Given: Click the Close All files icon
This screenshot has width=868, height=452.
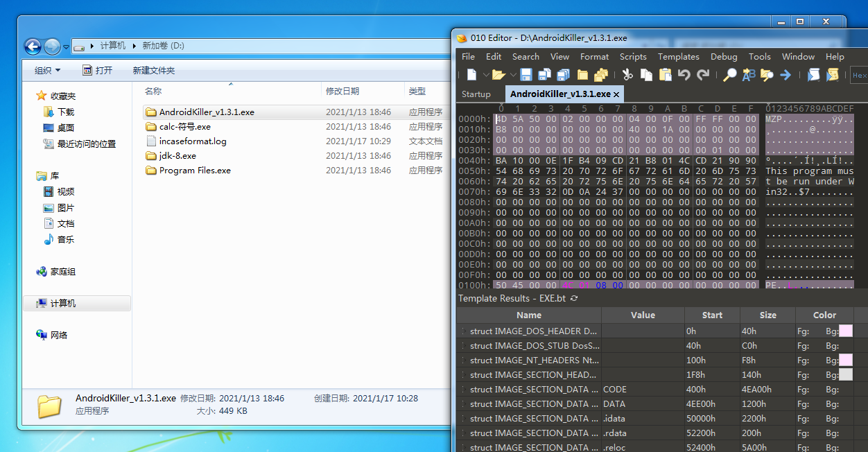Looking at the screenshot, I should tap(600, 75).
